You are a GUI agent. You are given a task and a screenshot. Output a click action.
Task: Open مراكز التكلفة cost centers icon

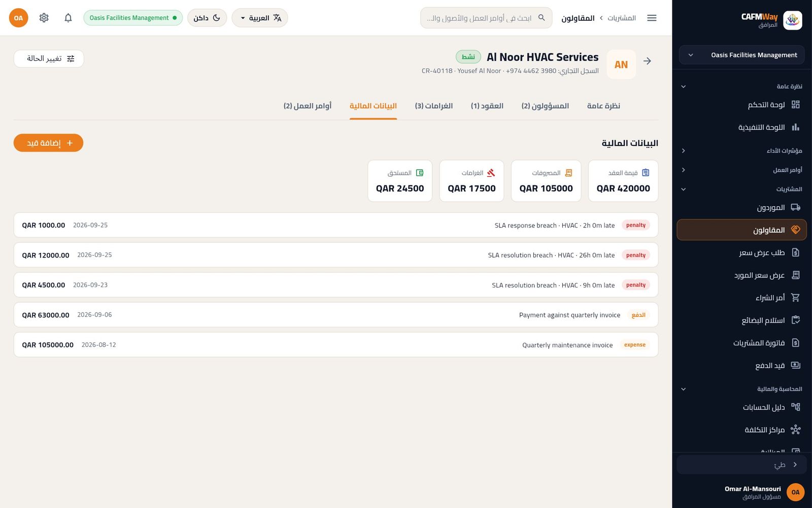(795, 430)
